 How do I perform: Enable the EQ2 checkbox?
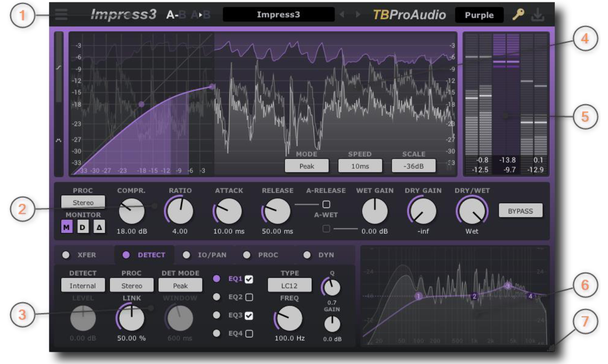click(249, 297)
